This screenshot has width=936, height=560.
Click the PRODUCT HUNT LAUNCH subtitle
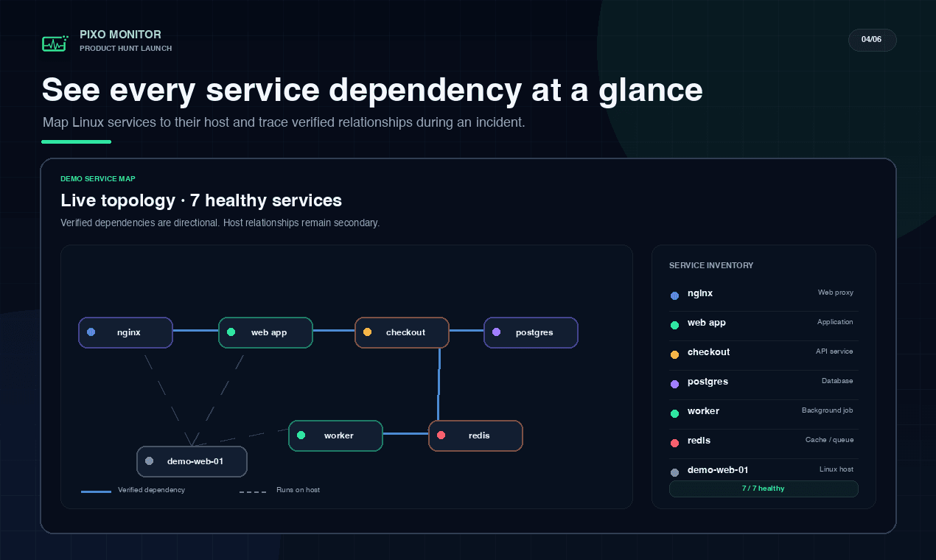126,49
